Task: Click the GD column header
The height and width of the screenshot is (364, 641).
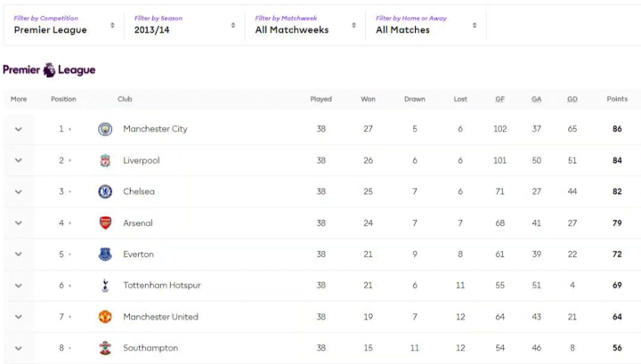Action: click(x=572, y=99)
